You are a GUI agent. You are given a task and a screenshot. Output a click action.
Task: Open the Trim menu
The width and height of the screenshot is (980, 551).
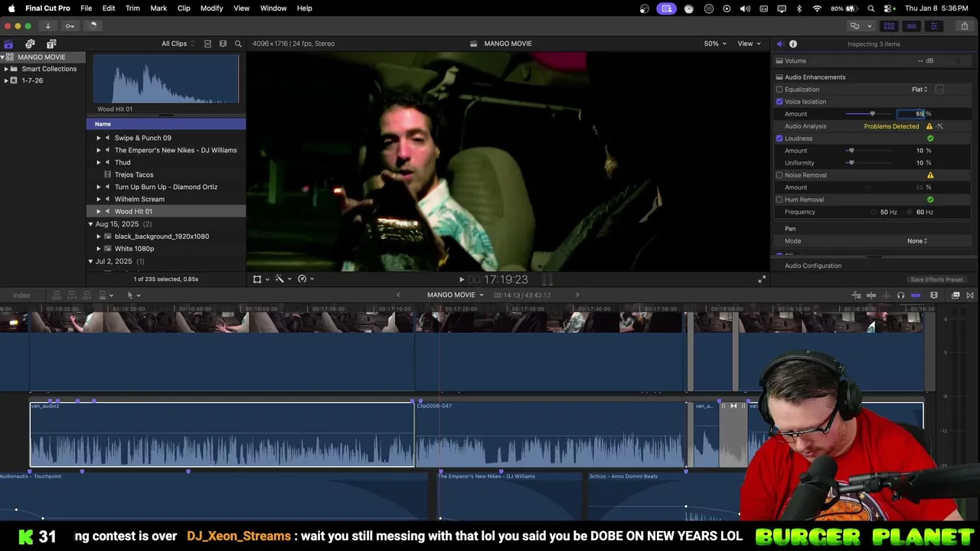(132, 8)
